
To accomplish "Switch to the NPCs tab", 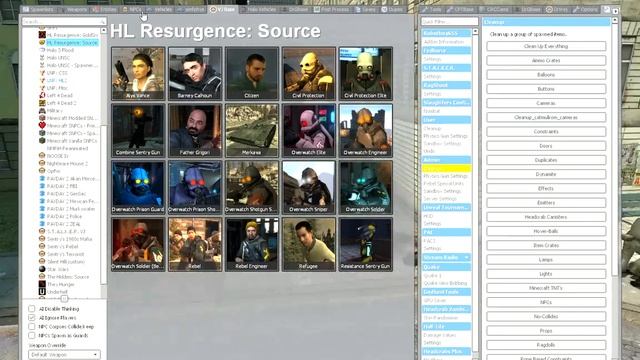I will coord(132,9).
